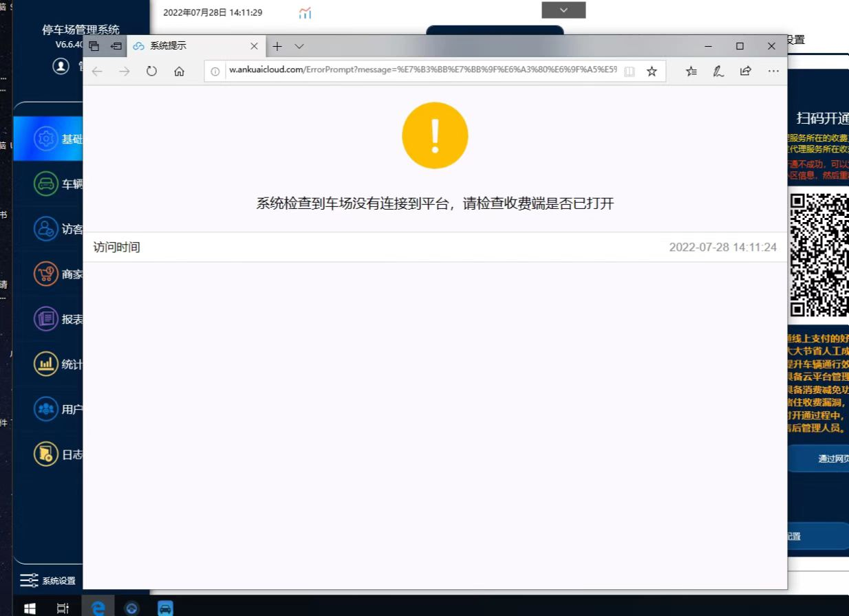
Task: Click the QR code in the background window
Action: pos(819,255)
